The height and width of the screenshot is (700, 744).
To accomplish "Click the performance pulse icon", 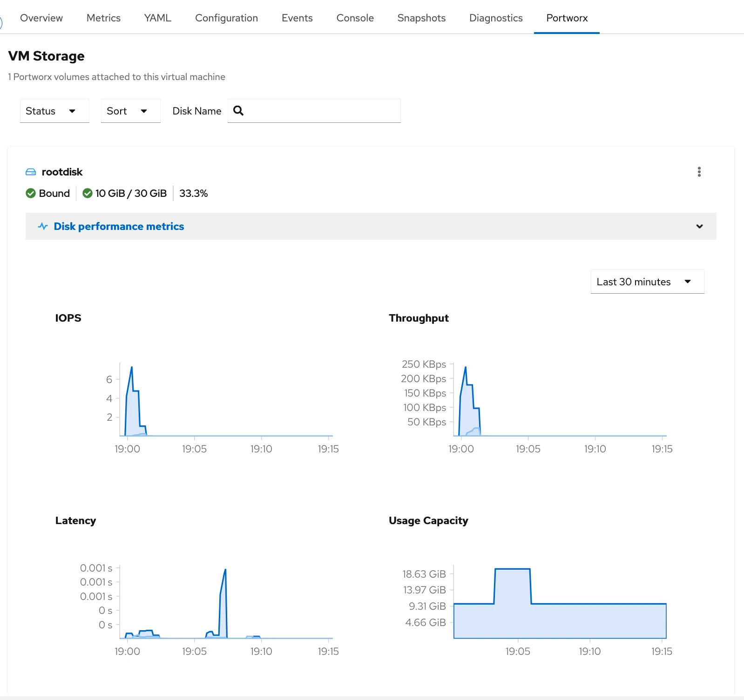I will click(43, 226).
